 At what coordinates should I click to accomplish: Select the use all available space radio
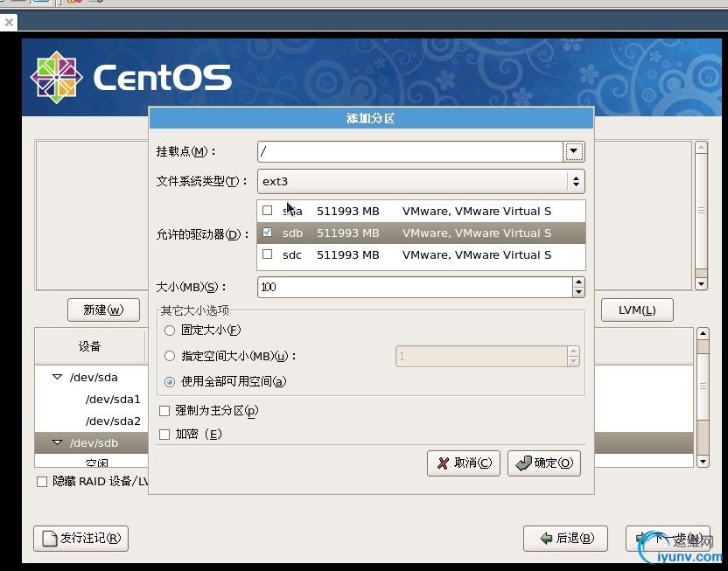[x=170, y=382]
